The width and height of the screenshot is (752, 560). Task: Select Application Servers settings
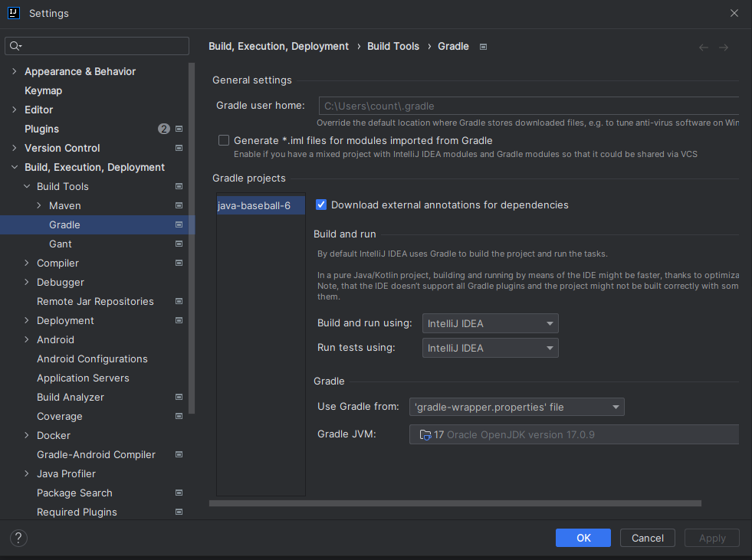83,378
